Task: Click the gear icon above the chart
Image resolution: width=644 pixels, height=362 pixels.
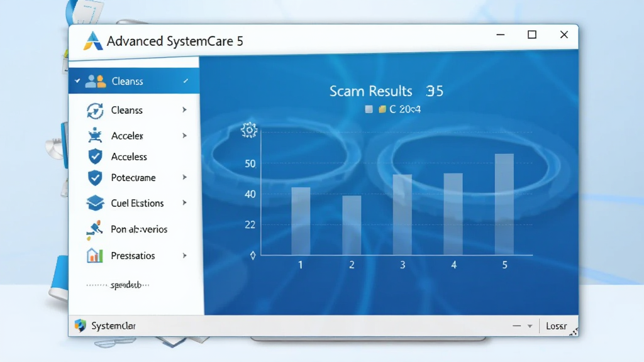Action: 249,130
